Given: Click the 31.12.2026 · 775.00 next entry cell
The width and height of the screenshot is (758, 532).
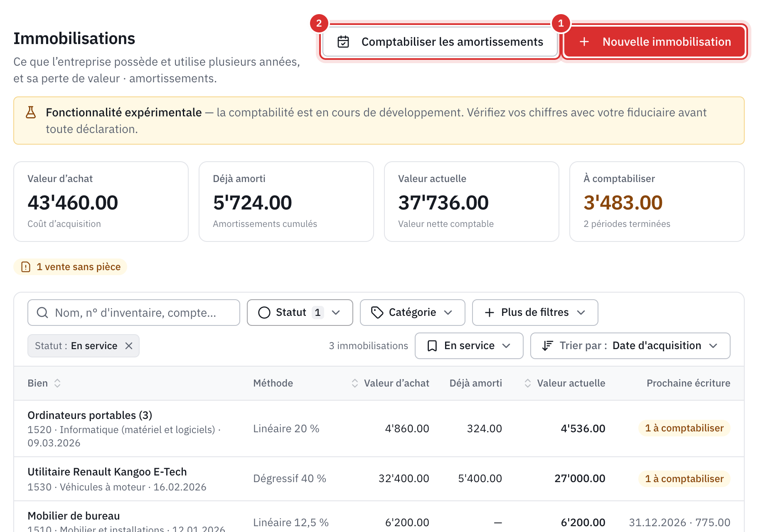Looking at the screenshot, I should [x=679, y=522].
